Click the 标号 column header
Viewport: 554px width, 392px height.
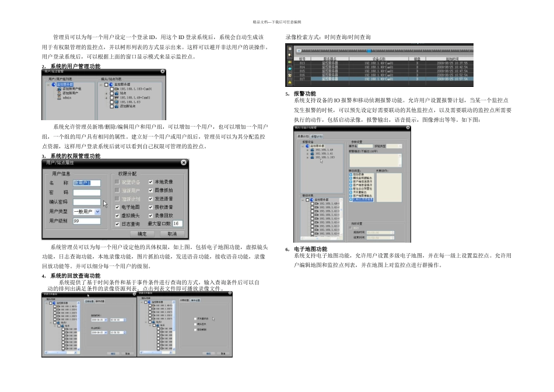tap(302, 59)
